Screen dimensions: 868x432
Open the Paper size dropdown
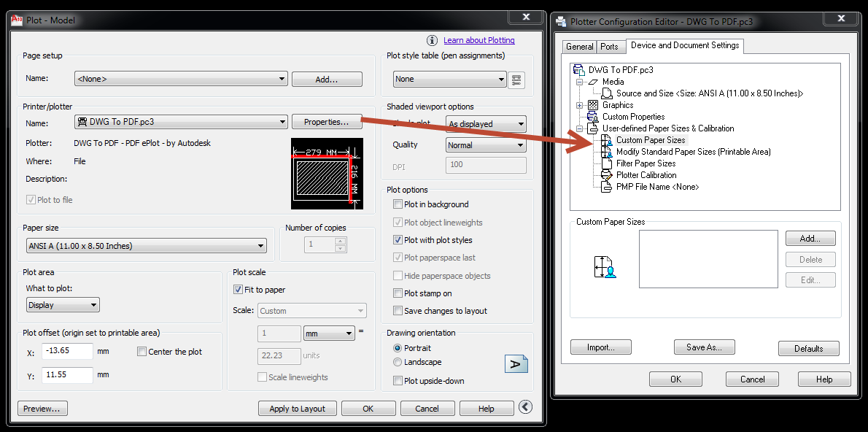point(146,245)
